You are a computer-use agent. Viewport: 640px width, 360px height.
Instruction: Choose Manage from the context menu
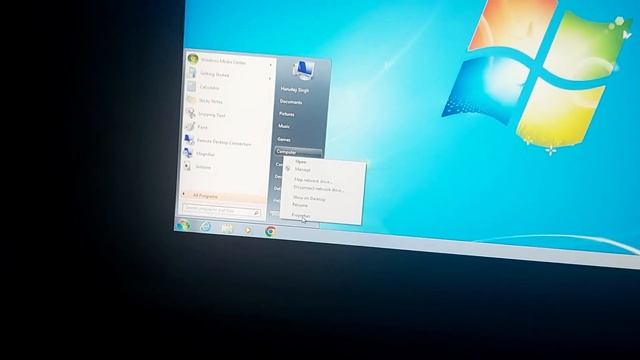(x=302, y=169)
